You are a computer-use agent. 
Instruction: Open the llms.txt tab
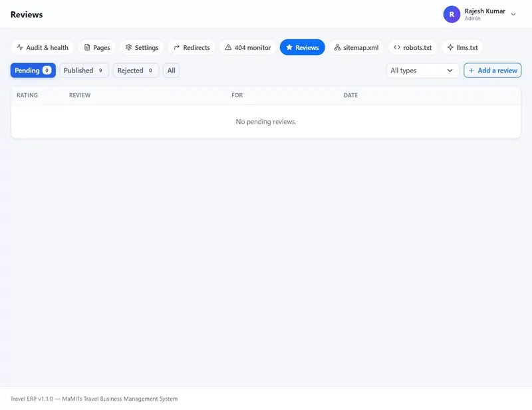click(462, 47)
